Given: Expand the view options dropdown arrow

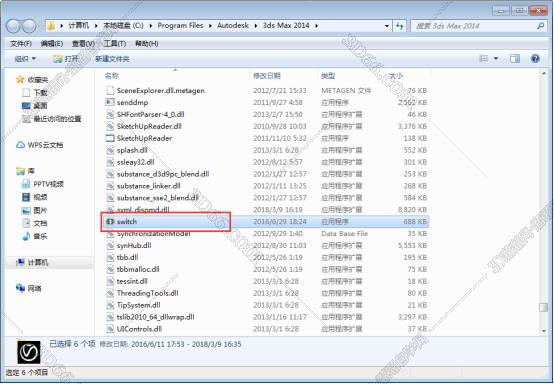Looking at the screenshot, I should tap(496, 59).
